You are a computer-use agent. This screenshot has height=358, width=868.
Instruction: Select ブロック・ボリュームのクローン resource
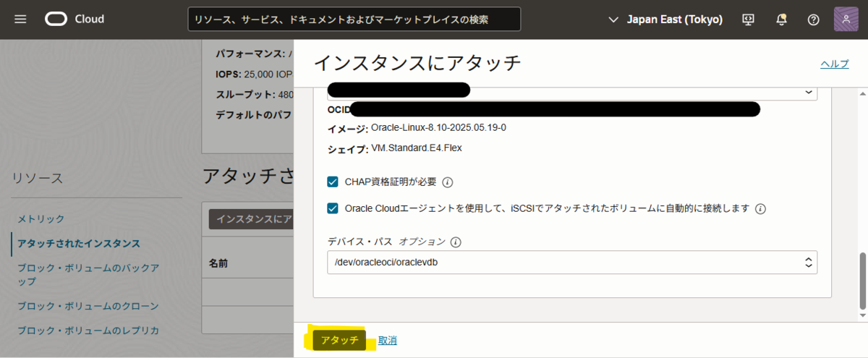(88, 306)
